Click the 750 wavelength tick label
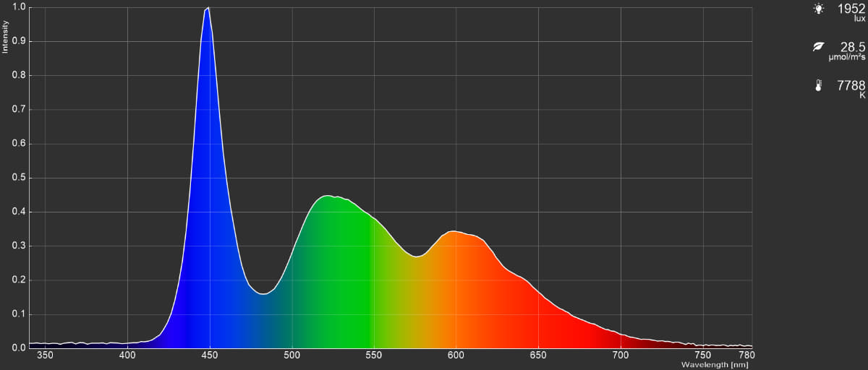This screenshot has width=868, height=370. click(702, 356)
